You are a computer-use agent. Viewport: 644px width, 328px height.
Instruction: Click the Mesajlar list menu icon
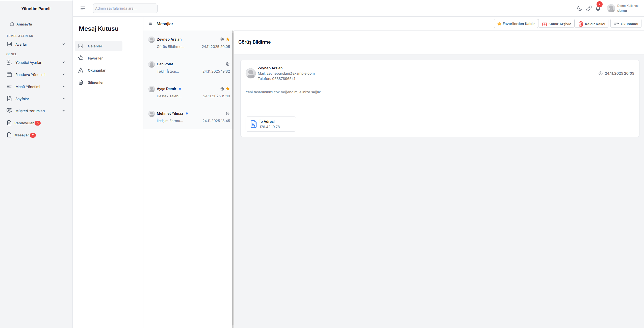point(150,24)
